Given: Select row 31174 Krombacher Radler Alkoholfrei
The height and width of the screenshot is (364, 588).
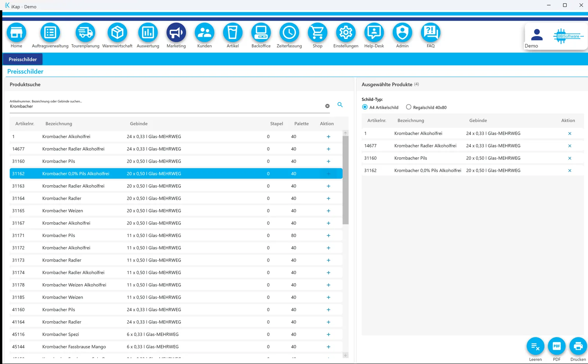Looking at the screenshot, I should pyautogui.click(x=176, y=273).
